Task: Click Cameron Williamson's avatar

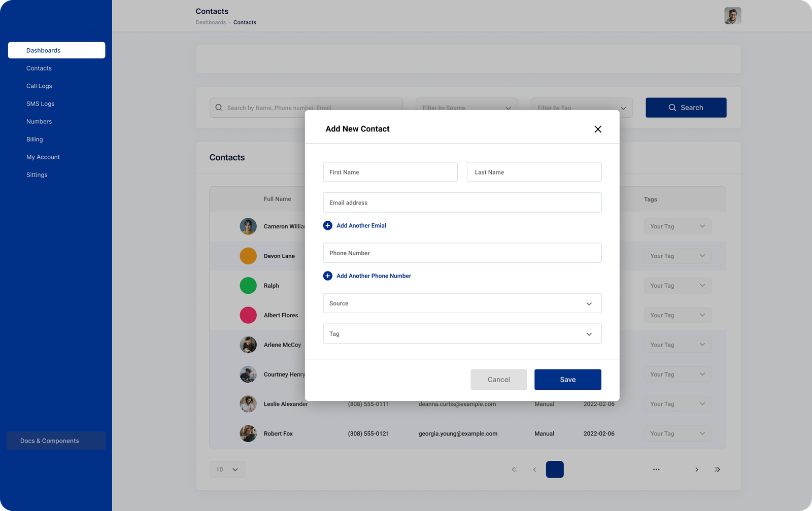Action: point(248,226)
